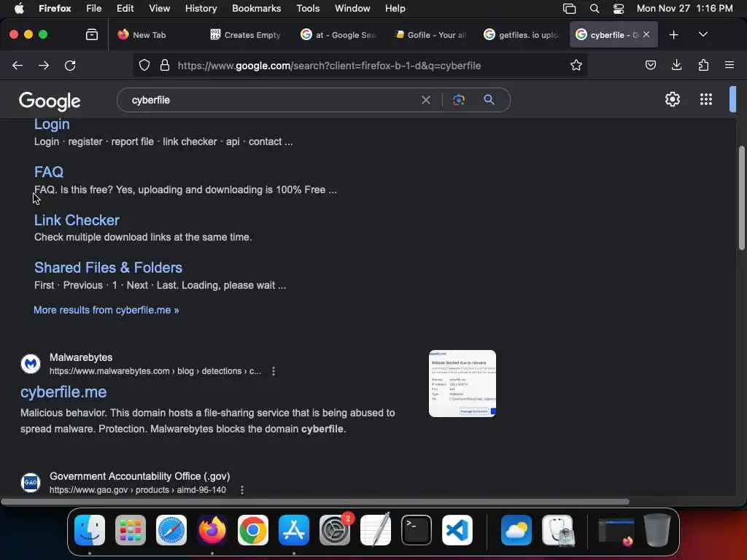747x560 pixels.
Task: Go back to the previous page
Action: click(18, 65)
